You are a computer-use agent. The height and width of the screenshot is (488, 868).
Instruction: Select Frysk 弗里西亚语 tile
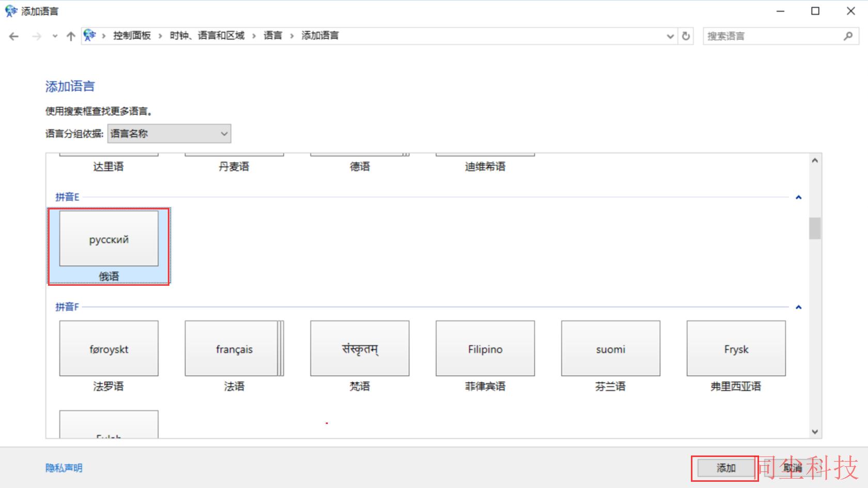[736, 356]
